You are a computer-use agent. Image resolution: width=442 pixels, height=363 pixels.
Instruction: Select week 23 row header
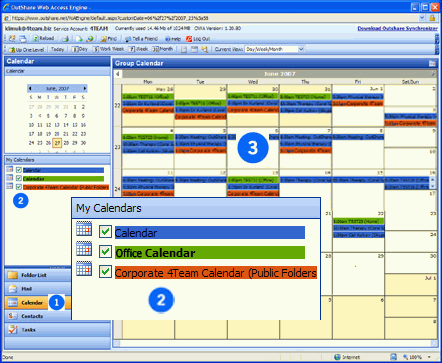coord(117,147)
